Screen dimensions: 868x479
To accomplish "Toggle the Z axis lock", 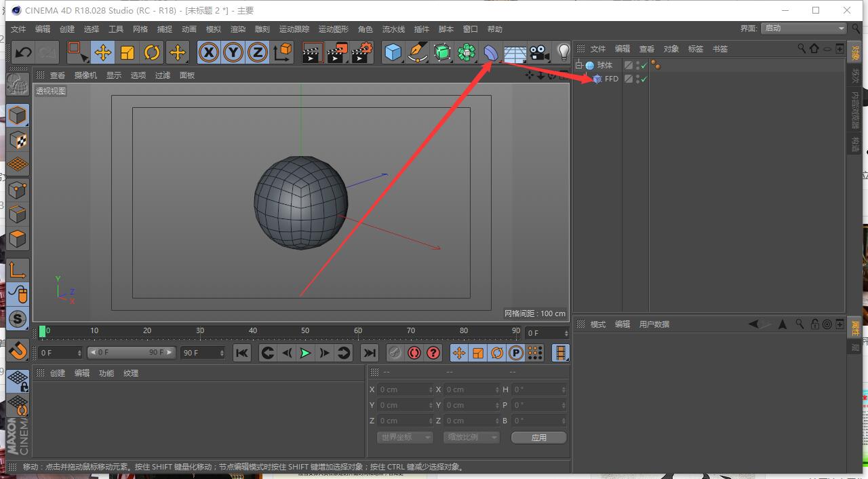I will (x=258, y=52).
